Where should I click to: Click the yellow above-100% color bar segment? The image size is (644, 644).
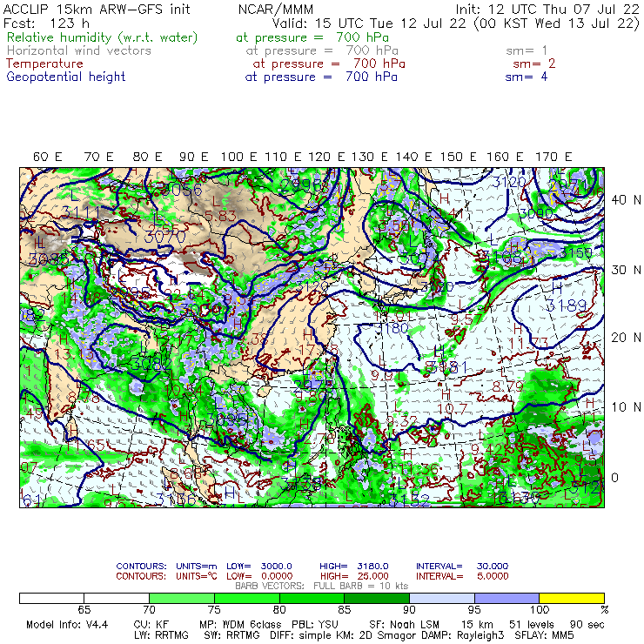[572, 598]
